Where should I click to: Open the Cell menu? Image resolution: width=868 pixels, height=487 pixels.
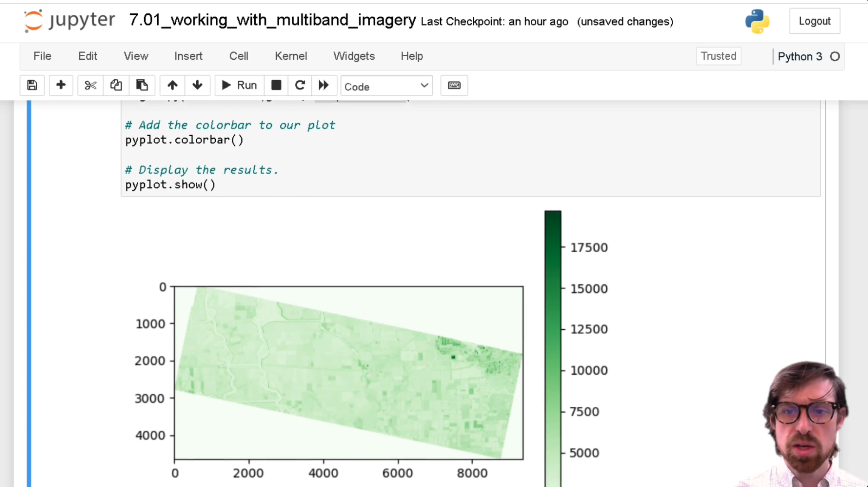tap(238, 56)
